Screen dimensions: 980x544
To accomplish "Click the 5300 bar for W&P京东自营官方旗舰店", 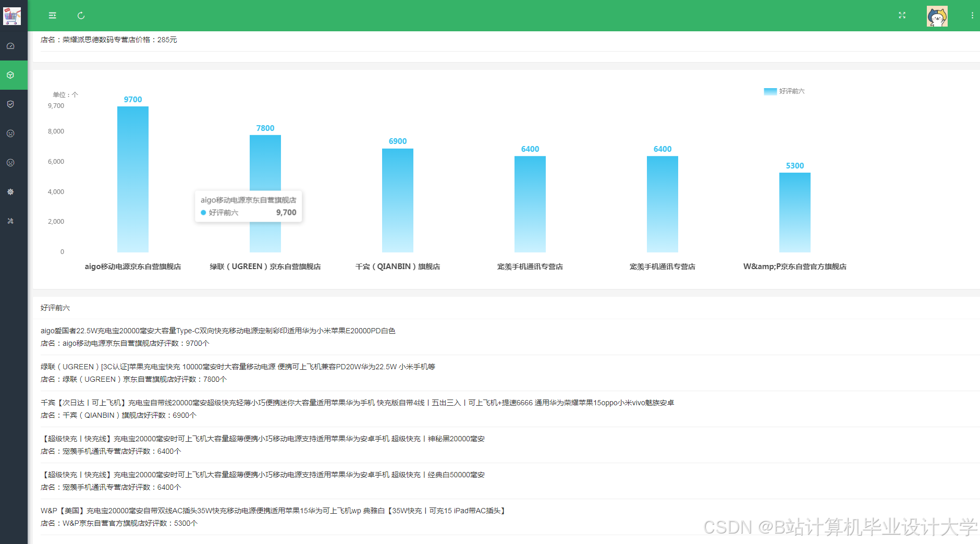I will [x=795, y=212].
